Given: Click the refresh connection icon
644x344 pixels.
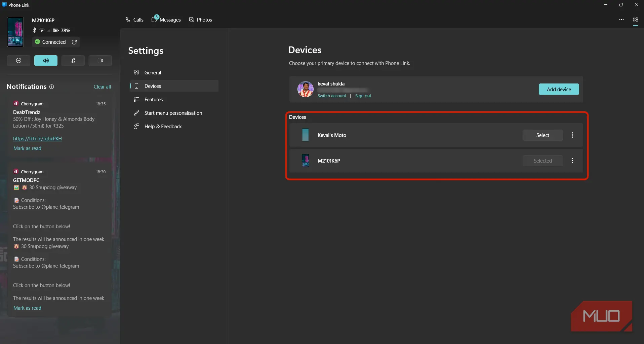Looking at the screenshot, I should pos(74,42).
